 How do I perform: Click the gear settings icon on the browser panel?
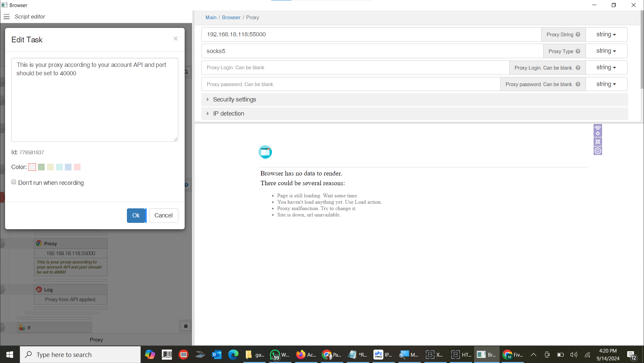(598, 151)
